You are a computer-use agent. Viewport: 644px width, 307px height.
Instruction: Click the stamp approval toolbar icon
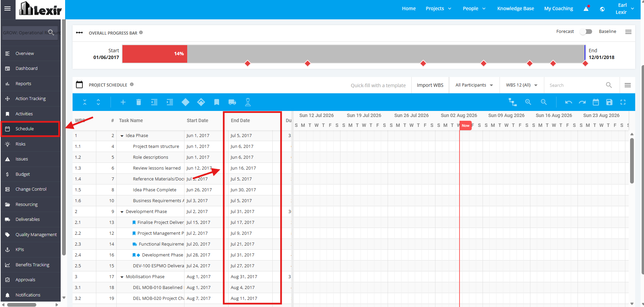tap(248, 102)
